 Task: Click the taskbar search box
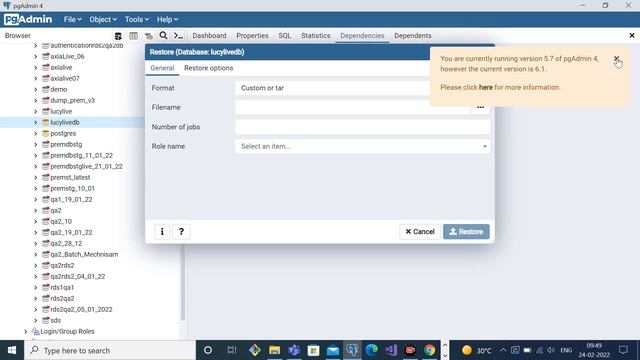pos(110,350)
